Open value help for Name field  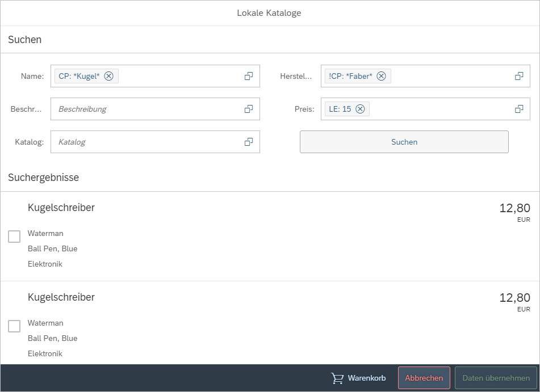249,76
